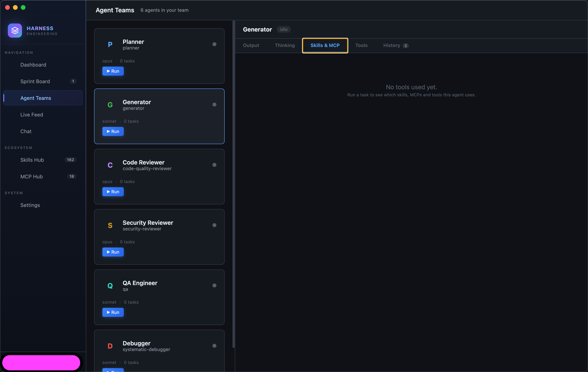Viewport: 588px width, 372px height.
Task: Click the Code Reviewer letter C avatar
Action: (110, 165)
